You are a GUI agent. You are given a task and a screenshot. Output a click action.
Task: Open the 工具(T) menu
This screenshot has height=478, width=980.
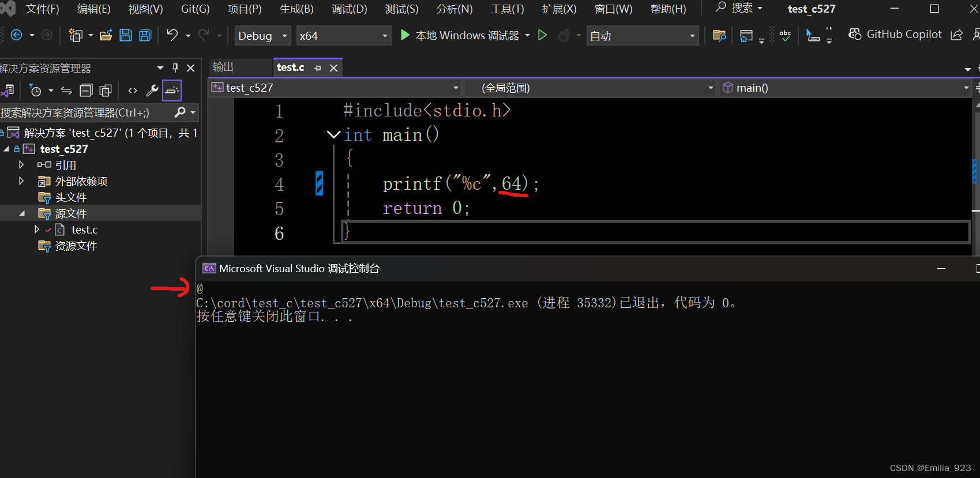pos(508,9)
